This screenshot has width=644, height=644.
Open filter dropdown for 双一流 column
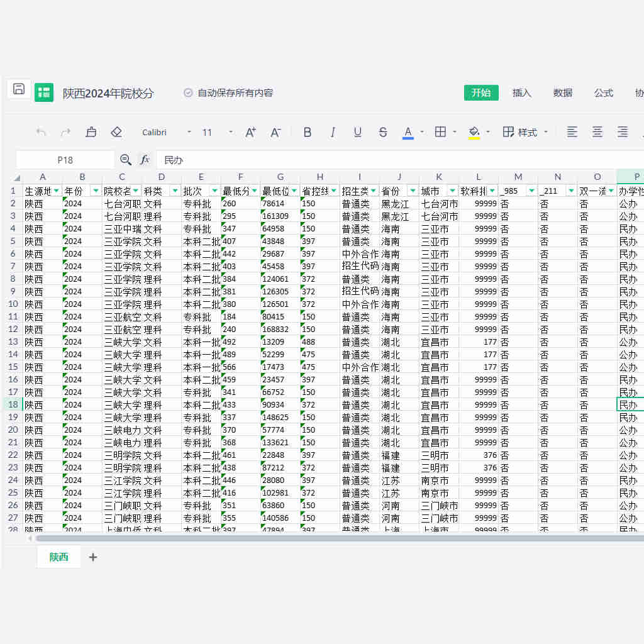pos(611,191)
